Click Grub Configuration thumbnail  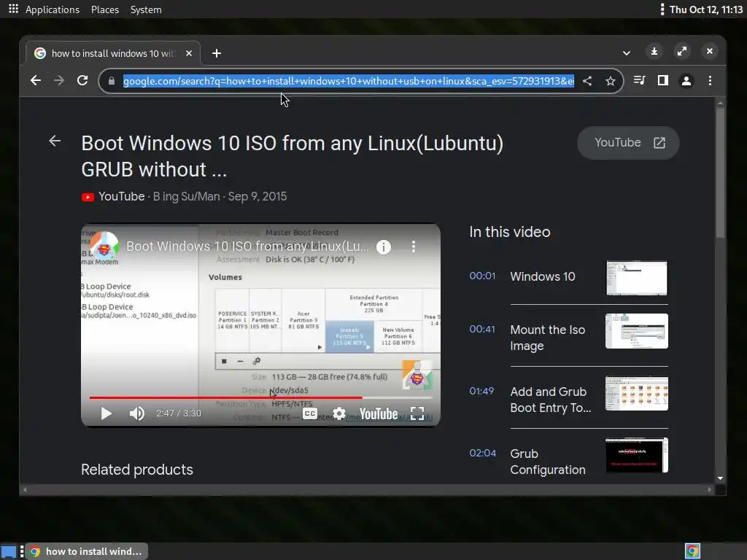point(637,455)
